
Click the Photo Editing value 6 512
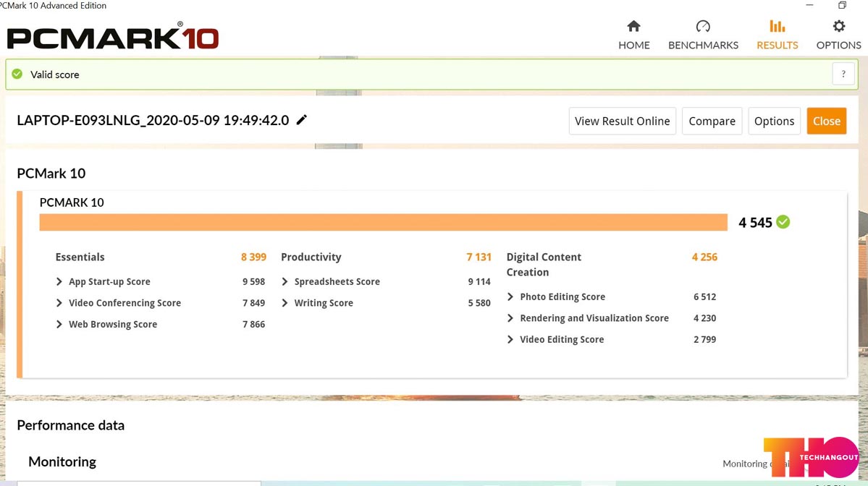coord(704,297)
